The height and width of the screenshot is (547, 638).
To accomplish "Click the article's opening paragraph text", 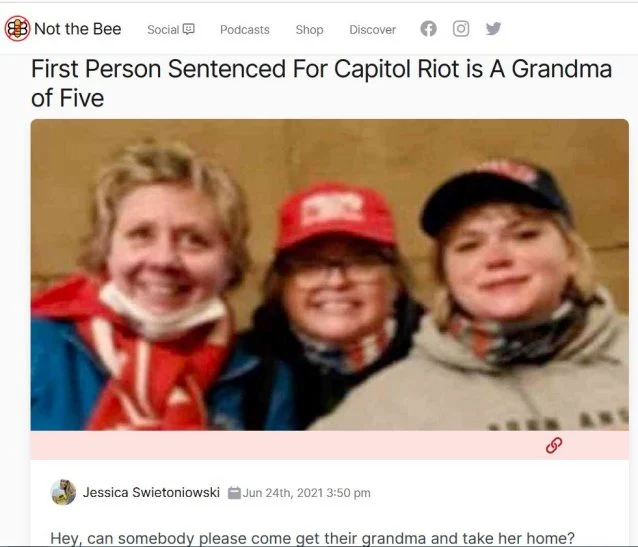I will click(x=312, y=538).
